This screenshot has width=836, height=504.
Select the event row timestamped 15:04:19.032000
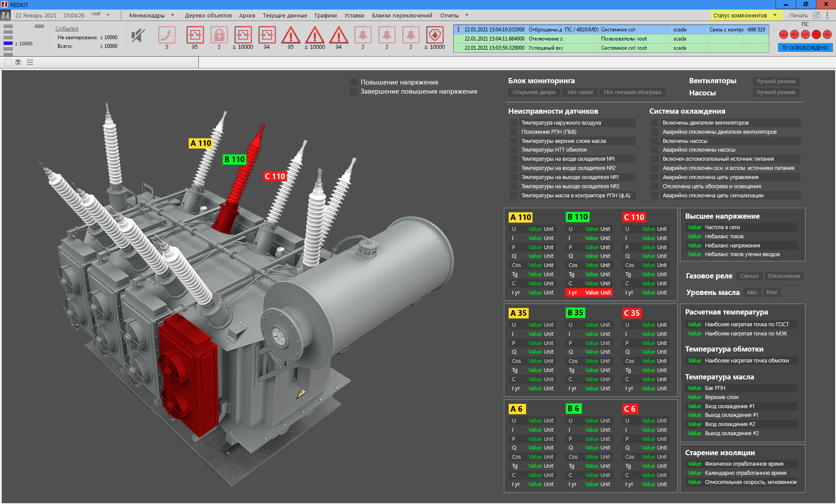pyautogui.click(x=611, y=30)
